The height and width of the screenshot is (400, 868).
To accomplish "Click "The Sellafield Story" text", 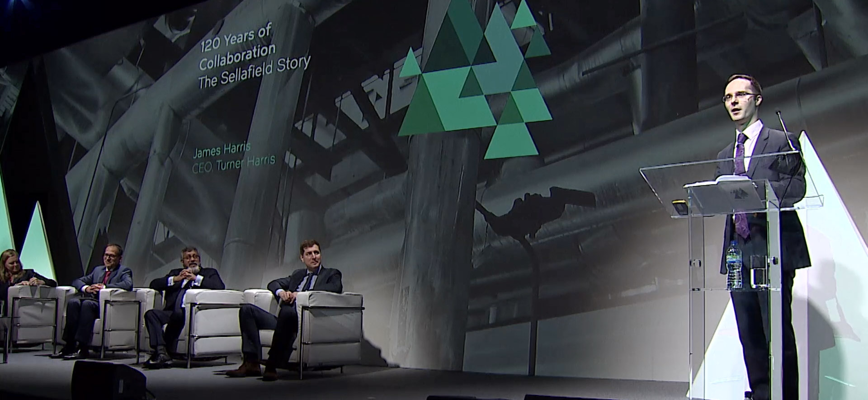I will 255,71.
